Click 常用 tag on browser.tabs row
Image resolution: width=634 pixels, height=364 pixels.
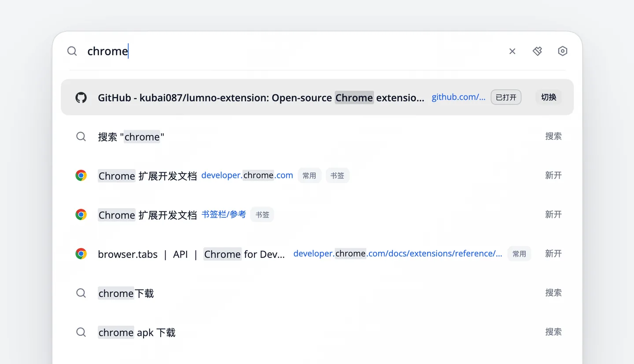click(520, 254)
